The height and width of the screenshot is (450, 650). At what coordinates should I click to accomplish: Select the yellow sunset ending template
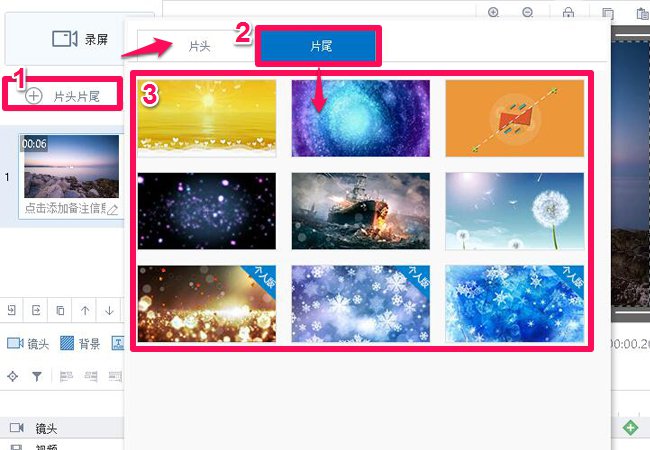click(207, 119)
